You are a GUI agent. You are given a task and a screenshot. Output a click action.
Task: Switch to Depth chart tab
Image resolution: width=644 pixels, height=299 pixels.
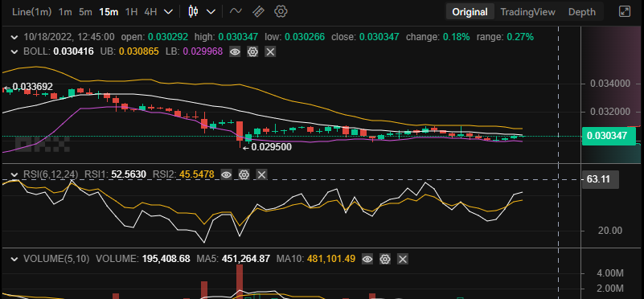point(581,12)
